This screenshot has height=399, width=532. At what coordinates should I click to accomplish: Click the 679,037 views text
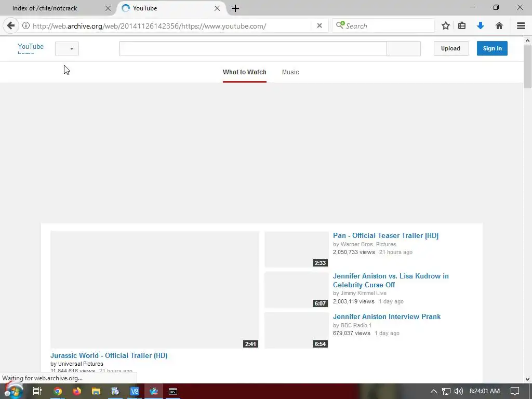pos(351,333)
